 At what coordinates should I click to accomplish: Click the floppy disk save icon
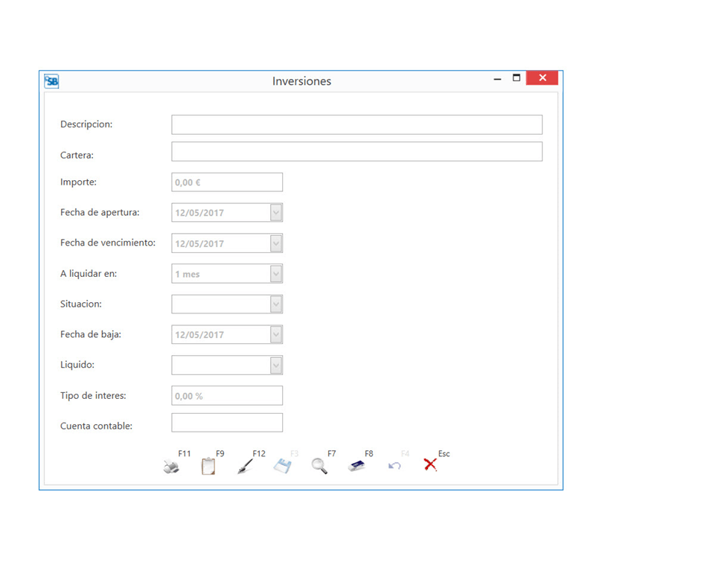point(282,467)
